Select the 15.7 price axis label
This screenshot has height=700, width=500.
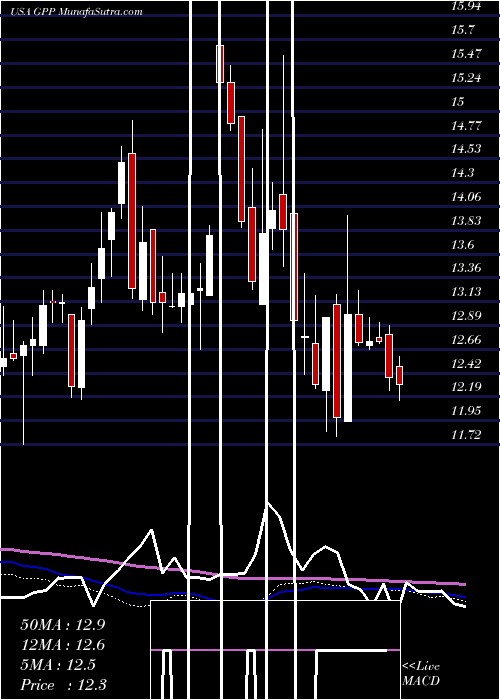click(463, 30)
